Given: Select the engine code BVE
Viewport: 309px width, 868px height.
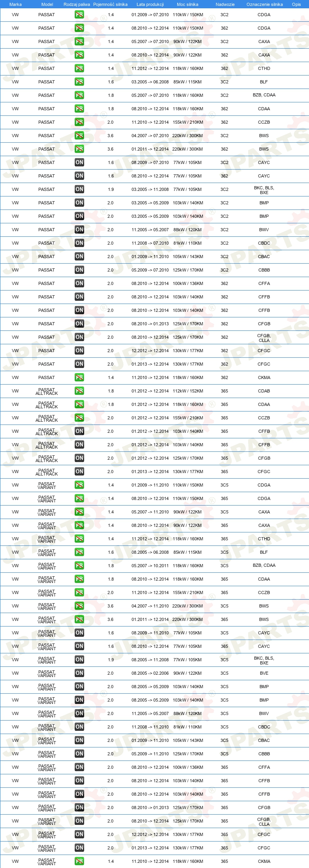Looking at the screenshot, I should click(x=264, y=673).
